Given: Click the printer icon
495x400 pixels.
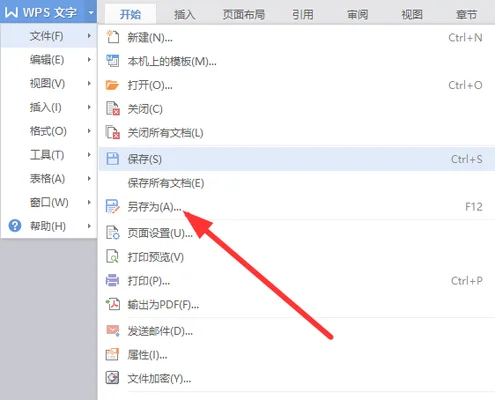Looking at the screenshot, I should (x=112, y=280).
